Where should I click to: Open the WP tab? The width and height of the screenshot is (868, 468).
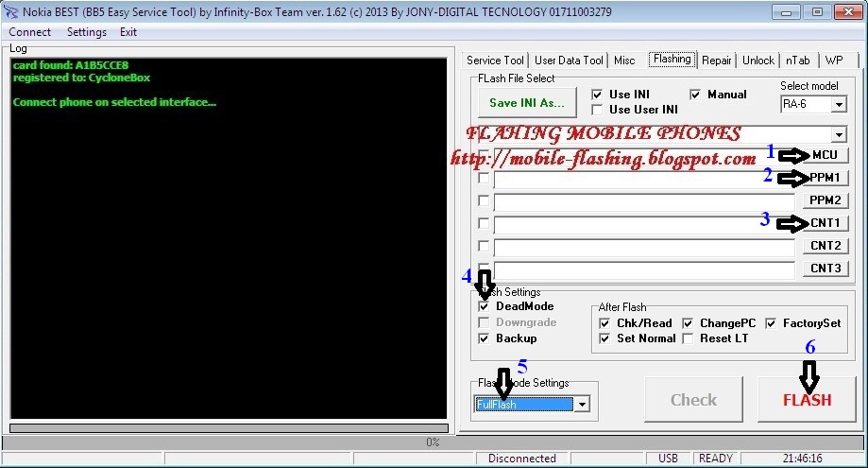[x=834, y=61]
